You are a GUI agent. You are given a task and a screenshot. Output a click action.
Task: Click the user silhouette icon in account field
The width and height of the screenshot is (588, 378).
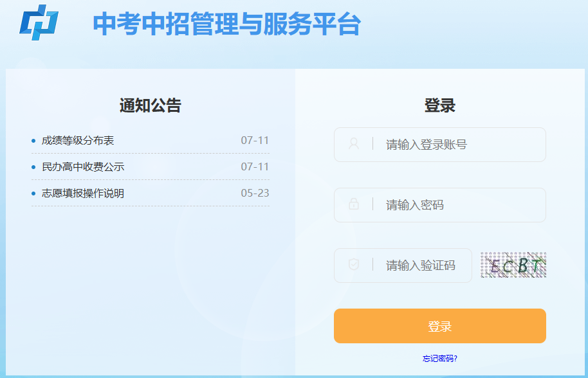pos(354,144)
